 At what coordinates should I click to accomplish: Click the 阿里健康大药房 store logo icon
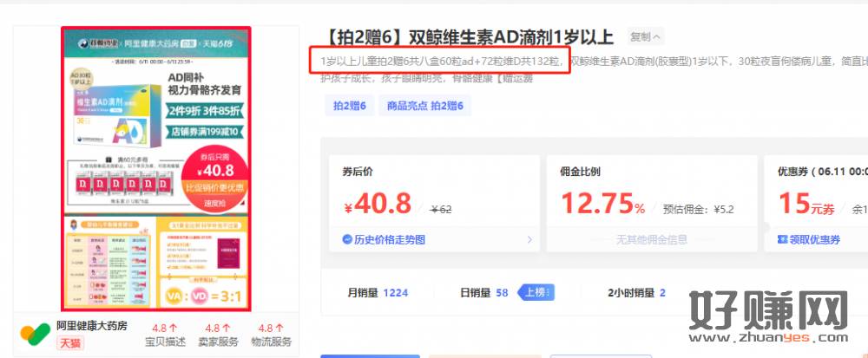tap(36, 333)
